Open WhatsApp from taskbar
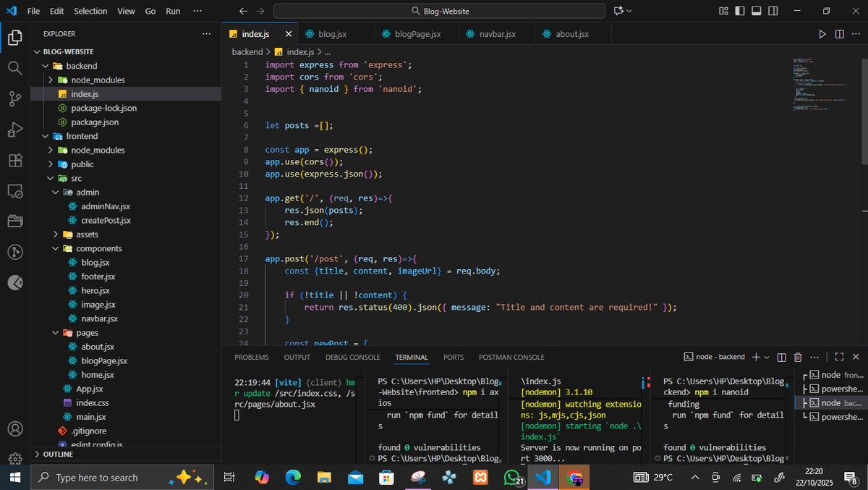868x490 pixels. [x=512, y=477]
